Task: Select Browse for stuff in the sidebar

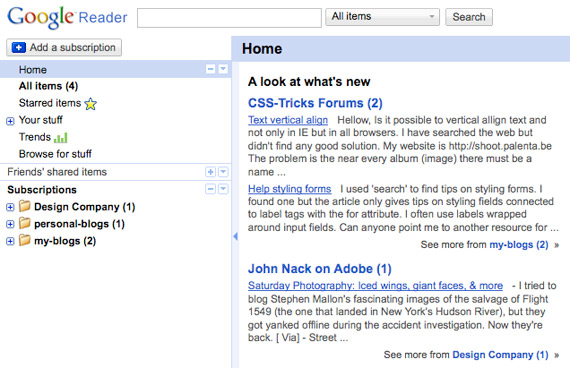Action: (55, 154)
